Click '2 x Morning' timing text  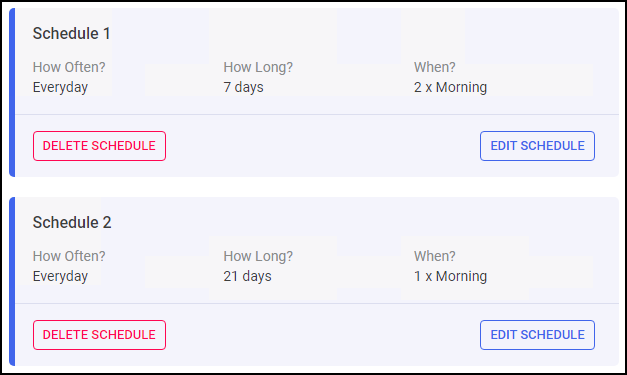pos(450,87)
